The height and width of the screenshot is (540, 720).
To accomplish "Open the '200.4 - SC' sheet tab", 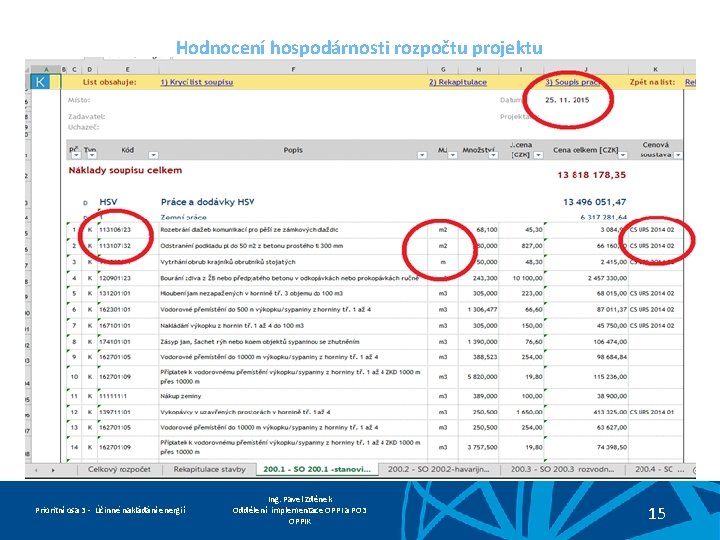I will click(659, 469).
